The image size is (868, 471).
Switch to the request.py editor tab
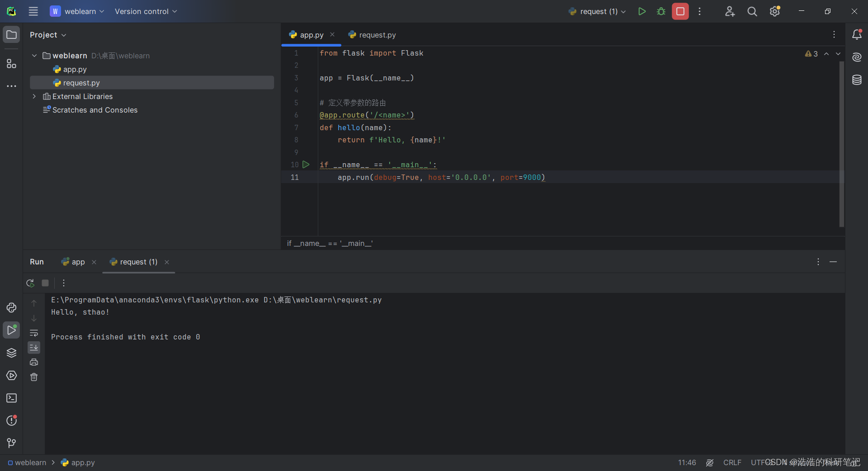[372, 35]
